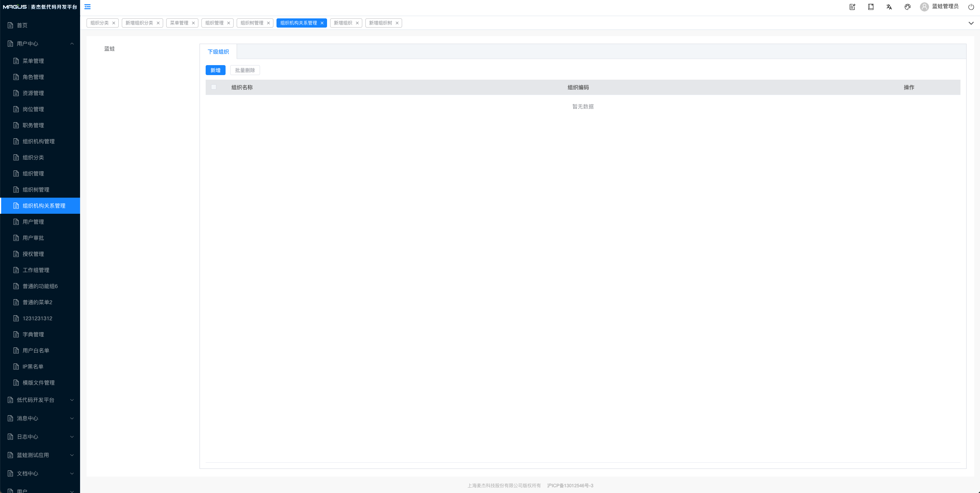Screen dimensions: 980x493
Task: Collapse the 用户中心 menu group
Action: click(x=40, y=44)
